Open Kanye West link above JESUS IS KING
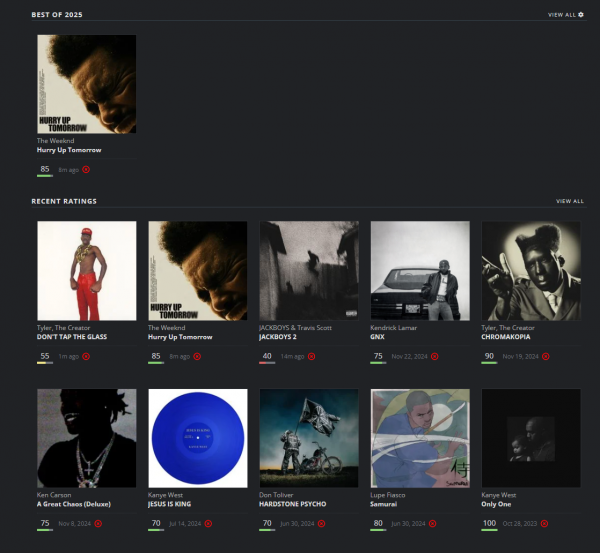The width and height of the screenshot is (600, 553). click(165, 495)
